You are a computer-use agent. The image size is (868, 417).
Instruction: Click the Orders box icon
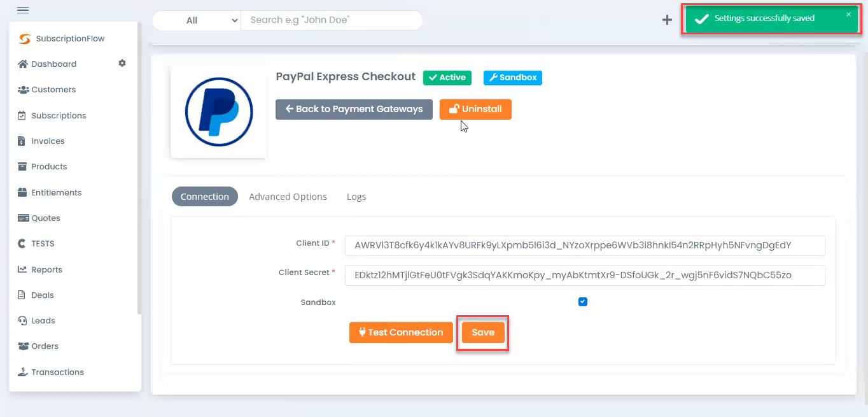pos(23,346)
